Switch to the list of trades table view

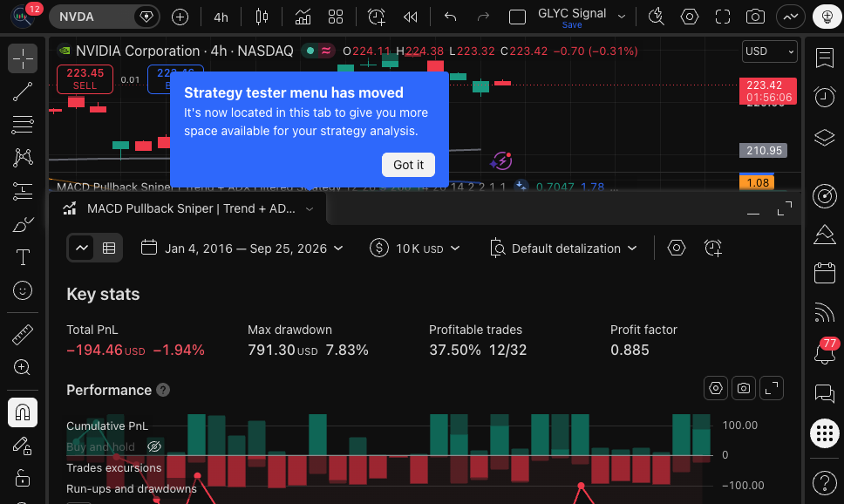109,249
